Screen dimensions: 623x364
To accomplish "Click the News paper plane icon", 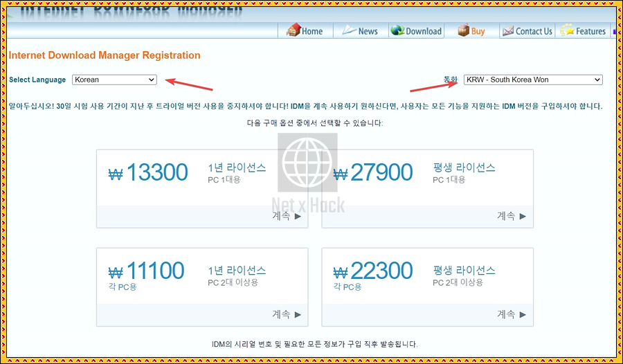I will [x=350, y=30].
